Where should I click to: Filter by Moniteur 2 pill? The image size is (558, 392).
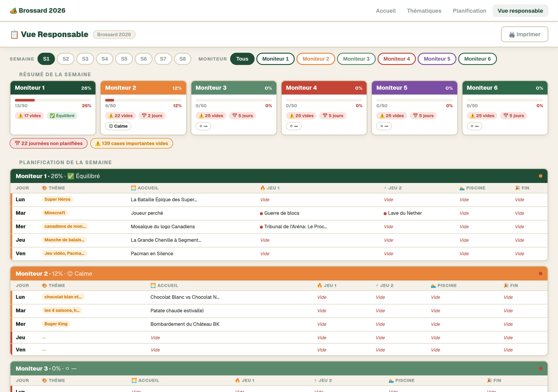point(316,59)
